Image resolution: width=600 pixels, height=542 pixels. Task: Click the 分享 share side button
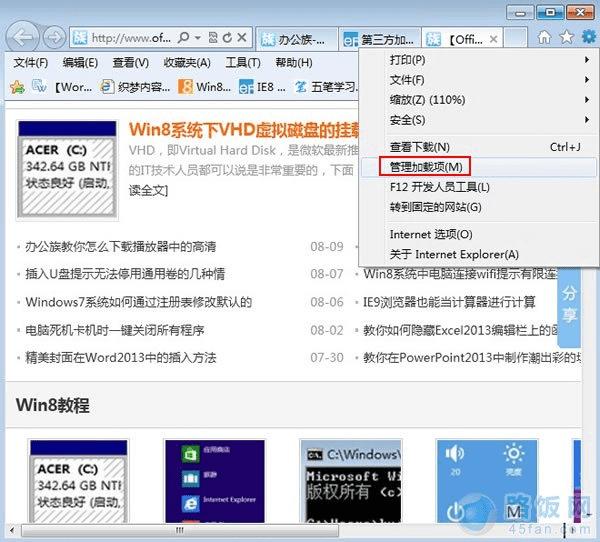click(x=569, y=306)
